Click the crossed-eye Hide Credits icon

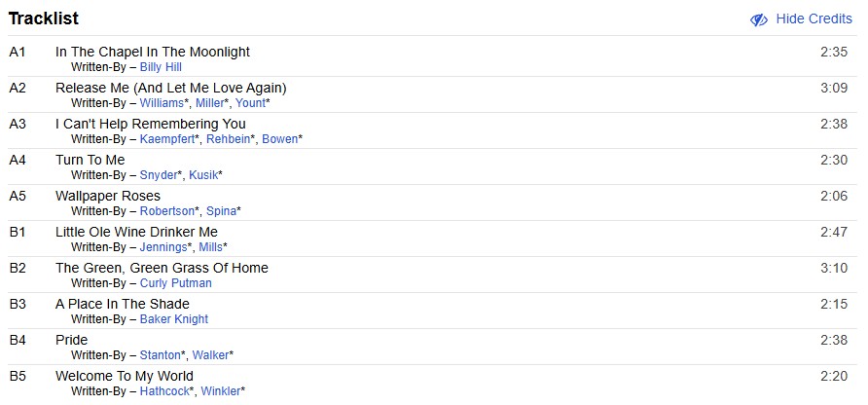(759, 19)
